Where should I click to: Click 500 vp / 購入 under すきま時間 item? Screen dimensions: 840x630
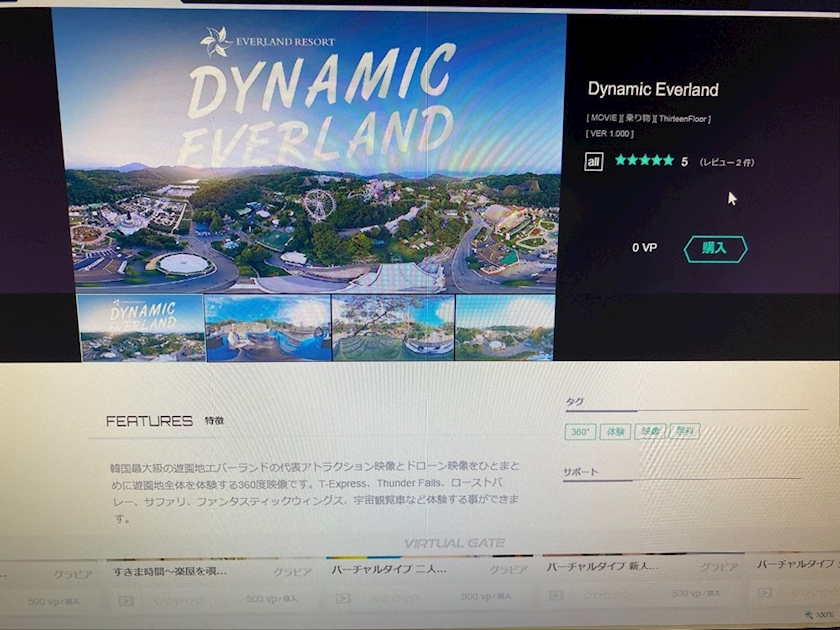click(271, 599)
